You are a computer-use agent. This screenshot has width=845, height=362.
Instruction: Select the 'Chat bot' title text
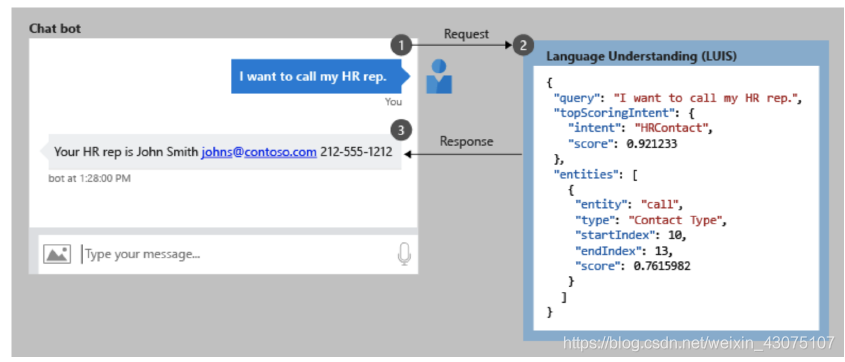pos(55,29)
